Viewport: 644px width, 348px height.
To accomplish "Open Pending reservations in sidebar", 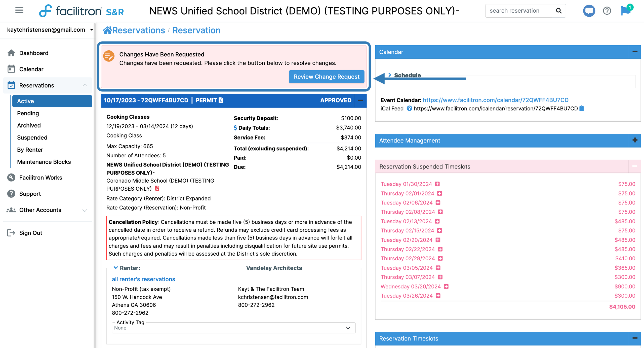I will tap(28, 113).
